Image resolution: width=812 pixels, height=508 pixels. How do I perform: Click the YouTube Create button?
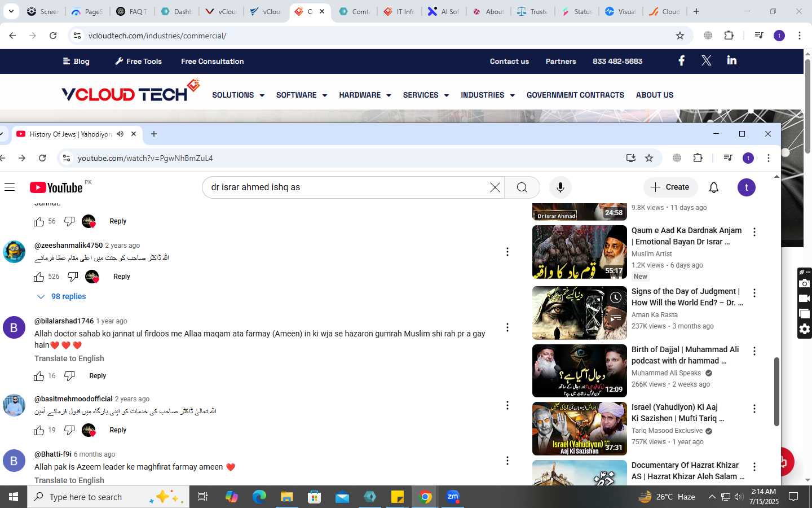click(670, 187)
